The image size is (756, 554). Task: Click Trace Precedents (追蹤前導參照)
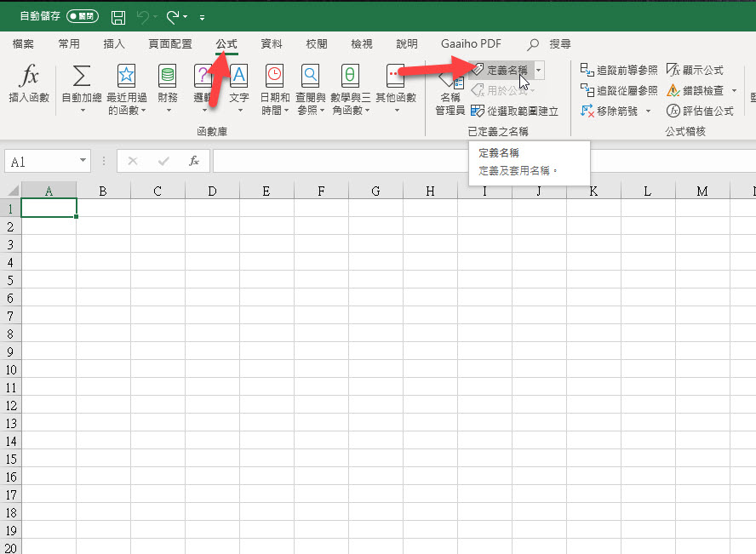tap(619, 71)
